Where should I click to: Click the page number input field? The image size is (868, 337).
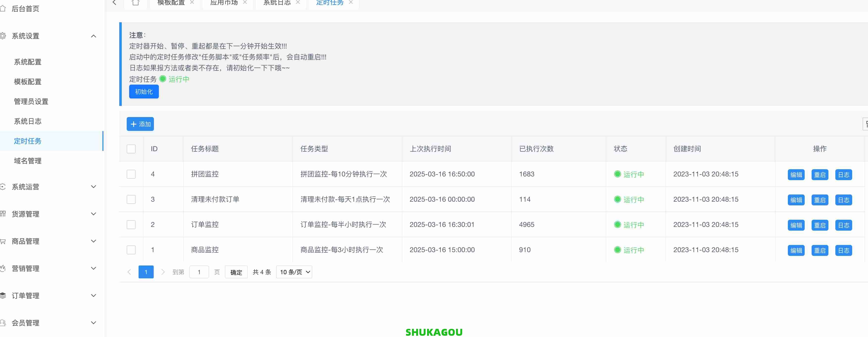[x=199, y=272]
